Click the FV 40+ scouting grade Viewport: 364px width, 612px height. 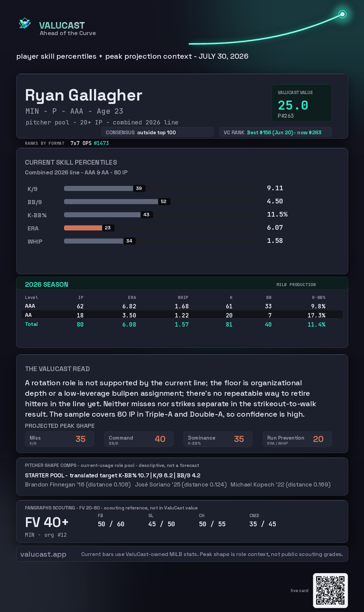pyautogui.click(x=47, y=522)
